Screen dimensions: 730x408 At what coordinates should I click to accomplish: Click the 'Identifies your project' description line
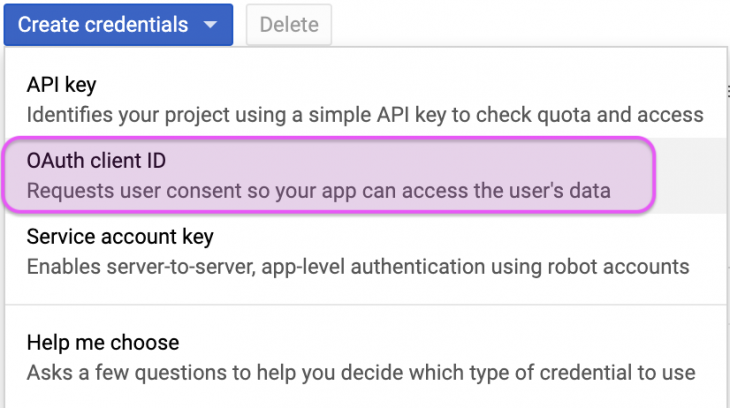point(365,113)
